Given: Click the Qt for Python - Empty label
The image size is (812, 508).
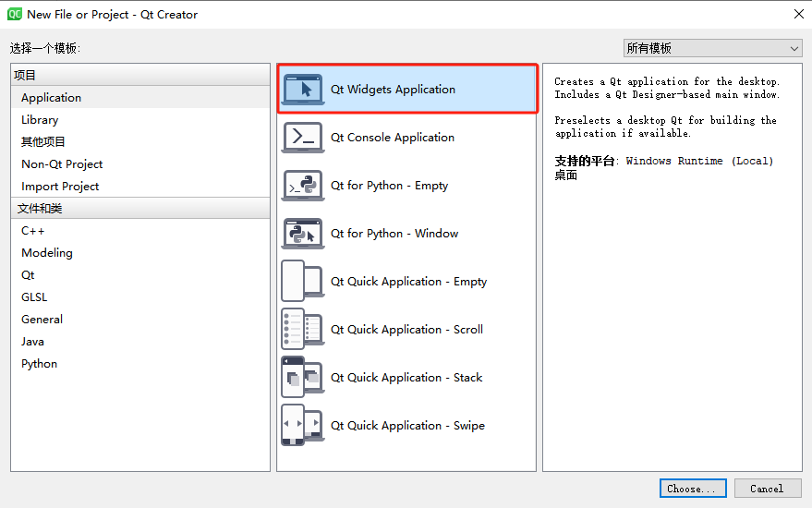Looking at the screenshot, I should [x=390, y=186].
